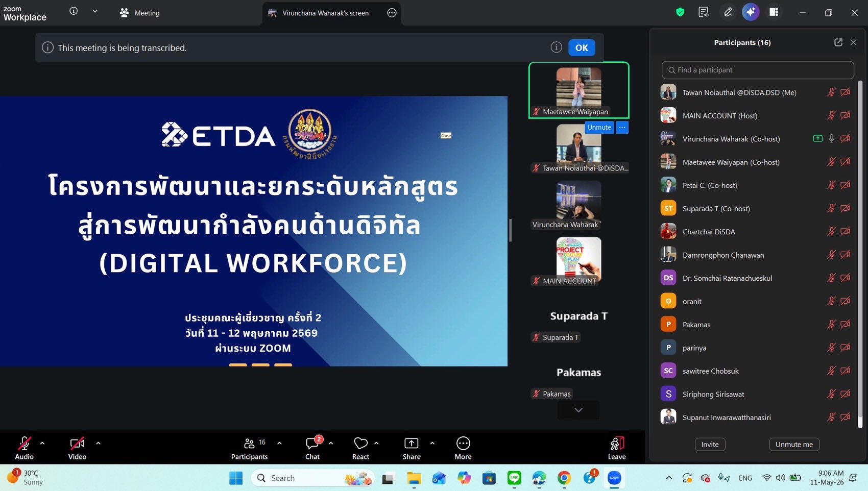The image size is (868, 491).
Task: Click MAIN ACCOUNT (Host) muted mic icon
Action: pos(831,115)
